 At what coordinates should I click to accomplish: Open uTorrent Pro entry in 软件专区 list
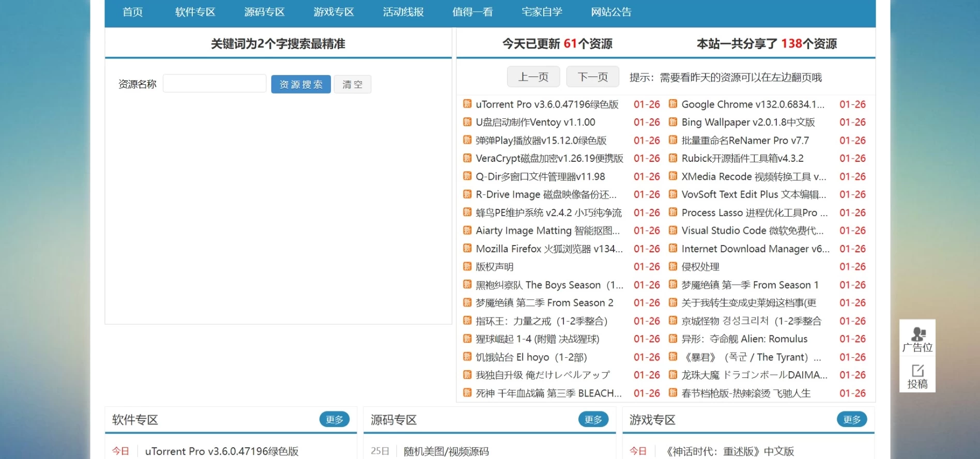click(222, 451)
